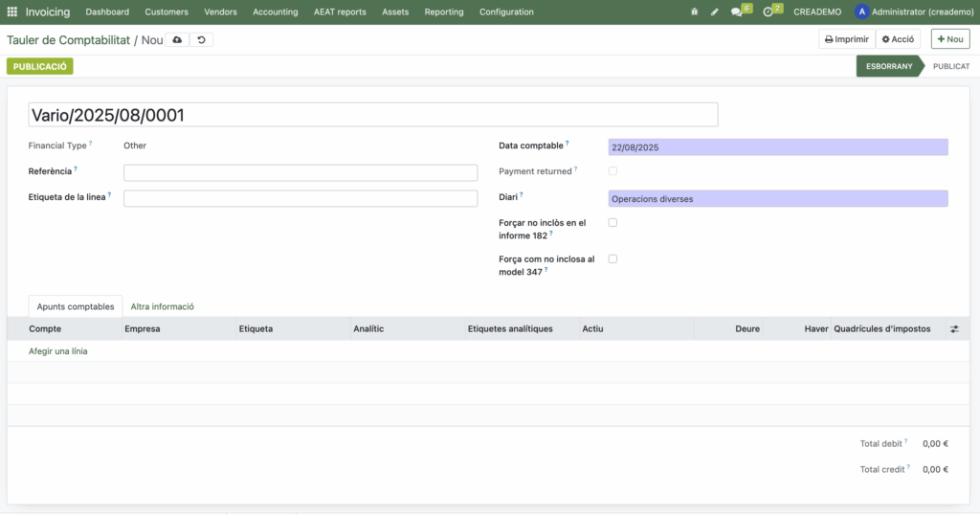Enable Forçar no inclòs en el informe 182
The height and width of the screenshot is (515, 980).
(612, 222)
